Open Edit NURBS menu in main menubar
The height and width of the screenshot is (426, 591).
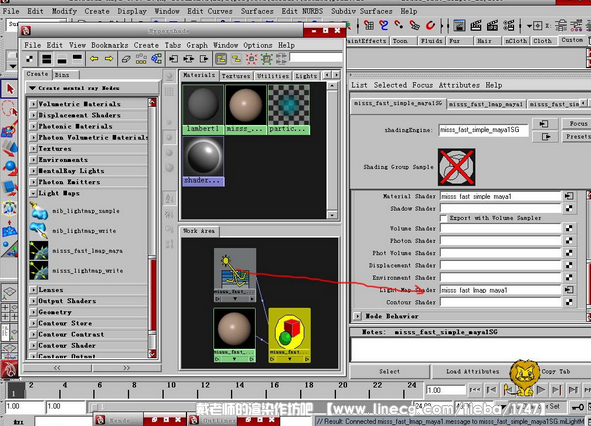click(x=302, y=11)
